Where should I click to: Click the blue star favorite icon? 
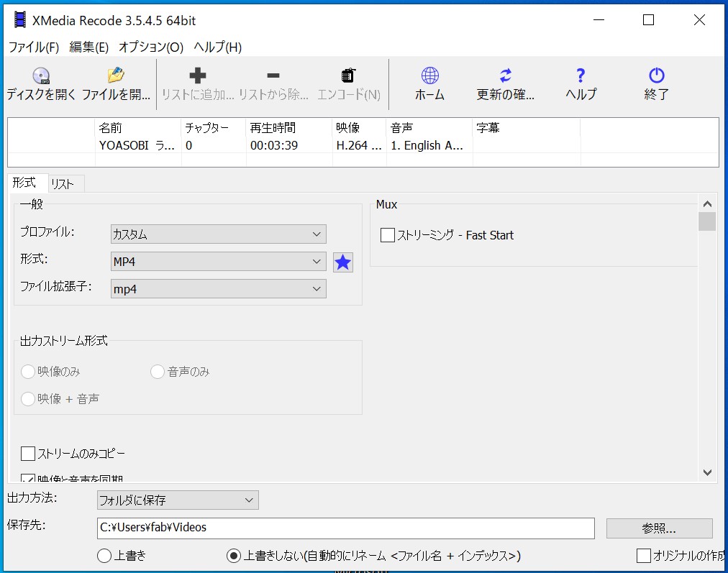(343, 262)
